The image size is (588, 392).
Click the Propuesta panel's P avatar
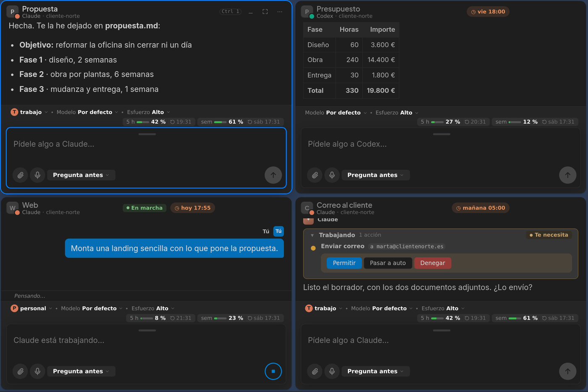pyautogui.click(x=13, y=12)
